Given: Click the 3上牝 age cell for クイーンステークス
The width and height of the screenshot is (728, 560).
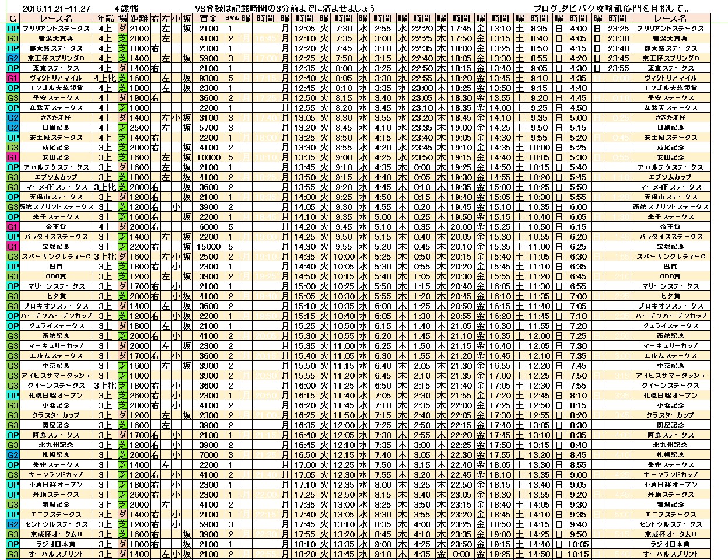Looking at the screenshot, I should 104,386.
